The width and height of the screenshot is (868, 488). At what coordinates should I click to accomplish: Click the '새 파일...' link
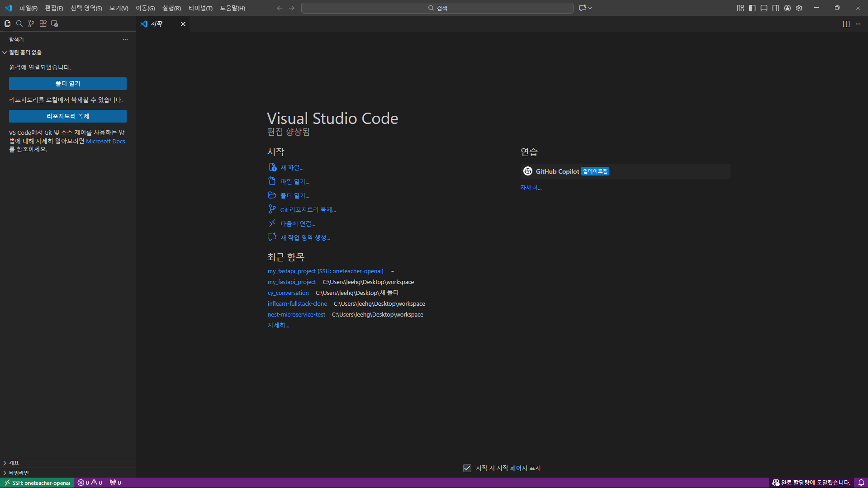(x=292, y=168)
